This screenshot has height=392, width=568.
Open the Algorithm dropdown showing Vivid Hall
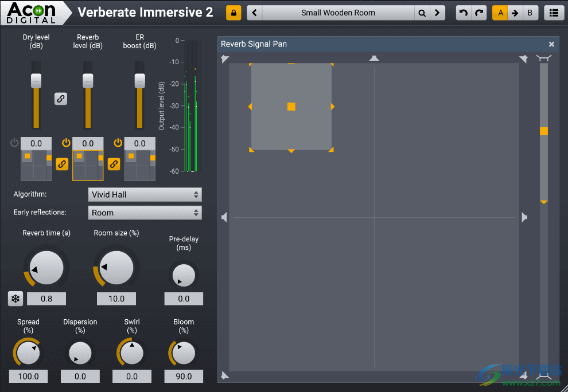145,194
